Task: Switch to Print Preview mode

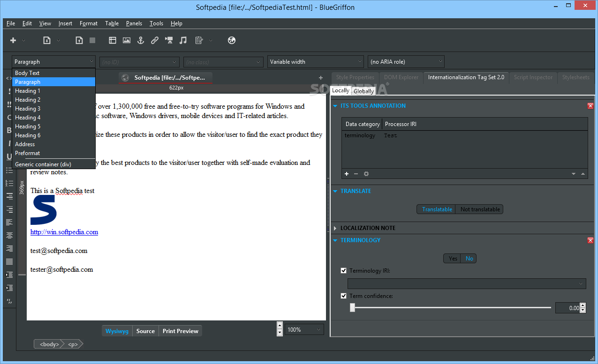Action: [181, 331]
